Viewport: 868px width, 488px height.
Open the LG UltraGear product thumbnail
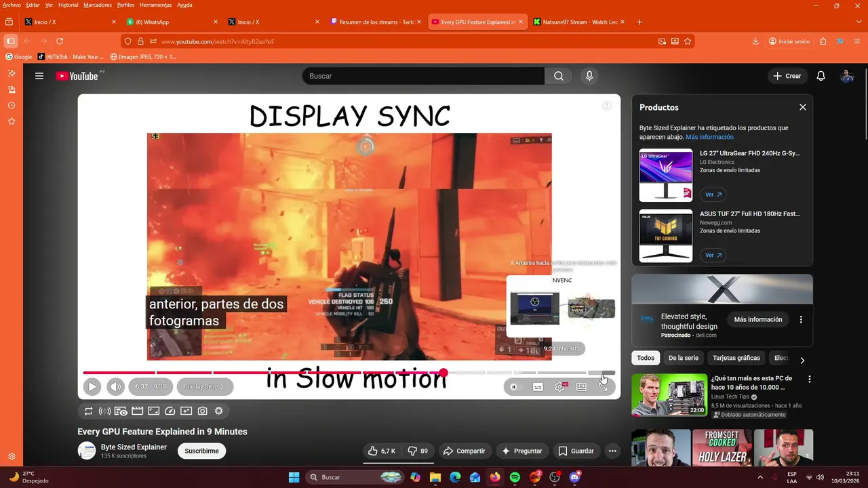click(x=666, y=175)
